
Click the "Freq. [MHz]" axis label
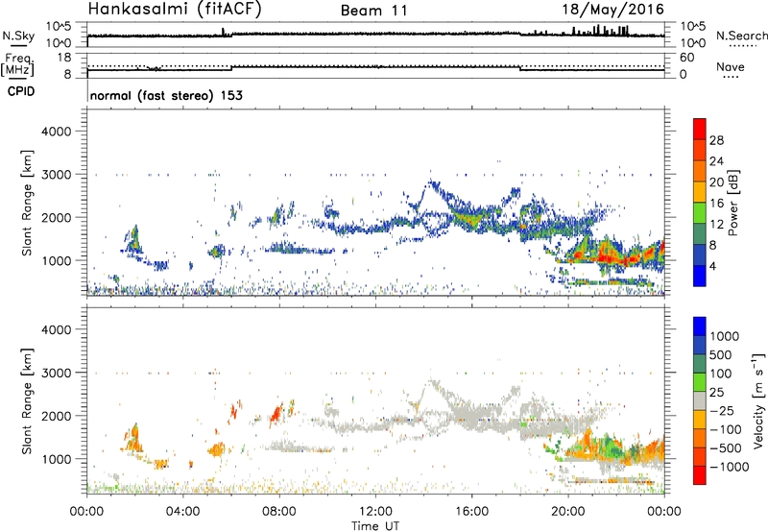click(x=17, y=65)
